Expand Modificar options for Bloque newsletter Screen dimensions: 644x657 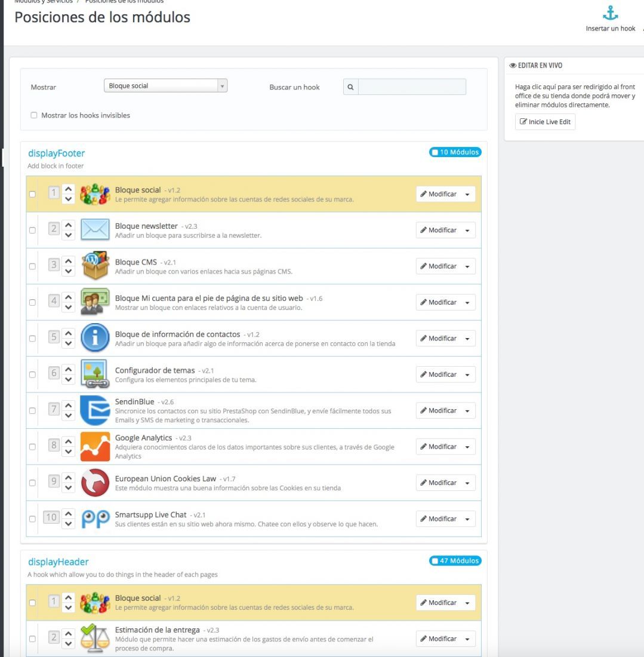(x=468, y=230)
